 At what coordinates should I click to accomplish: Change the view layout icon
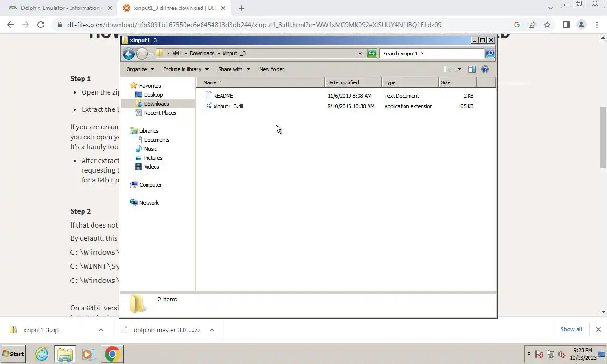(447, 69)
